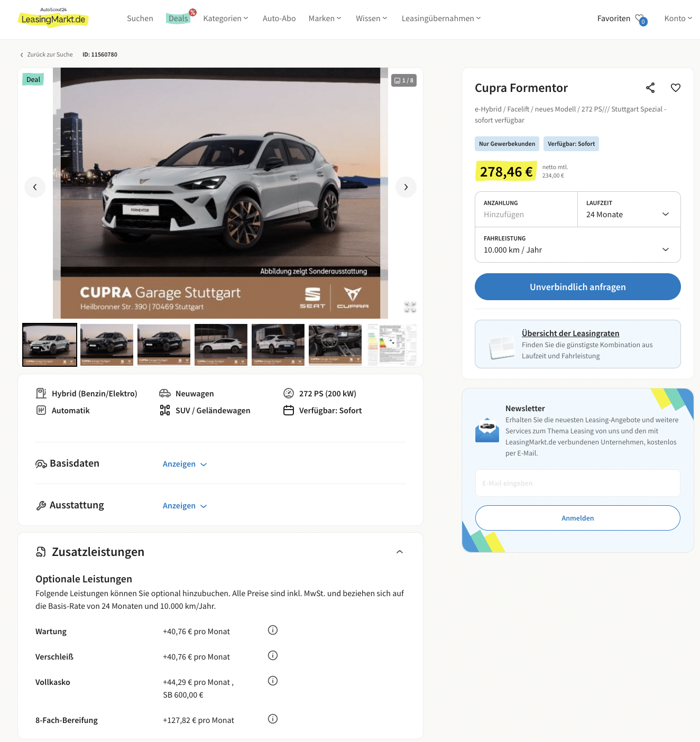700x742 pixels.
Task: Click the Verfügbar: Sofort calendar icon
Action: [289, 410]
